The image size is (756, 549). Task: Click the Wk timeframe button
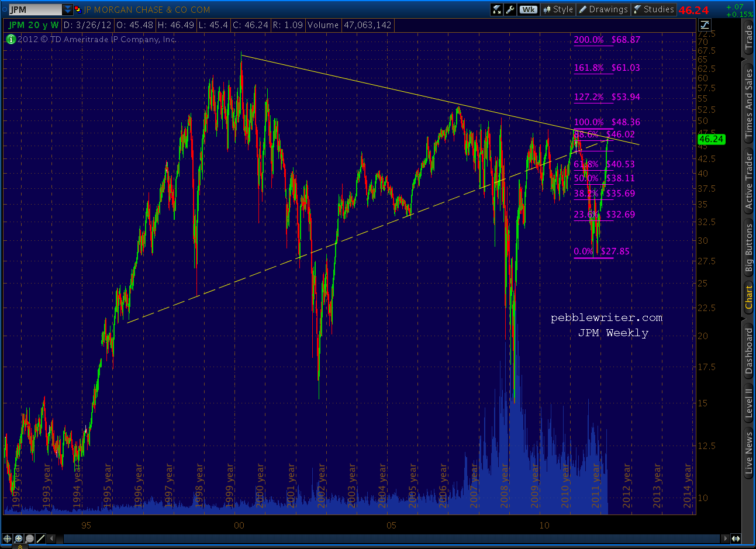coord(529,9)
